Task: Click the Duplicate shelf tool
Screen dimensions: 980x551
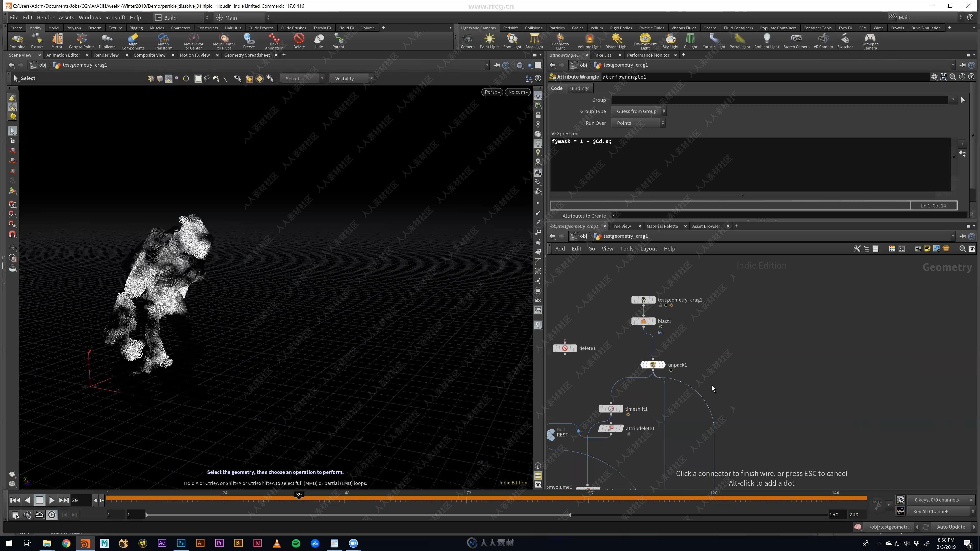Action: click(x=107, y=41)
